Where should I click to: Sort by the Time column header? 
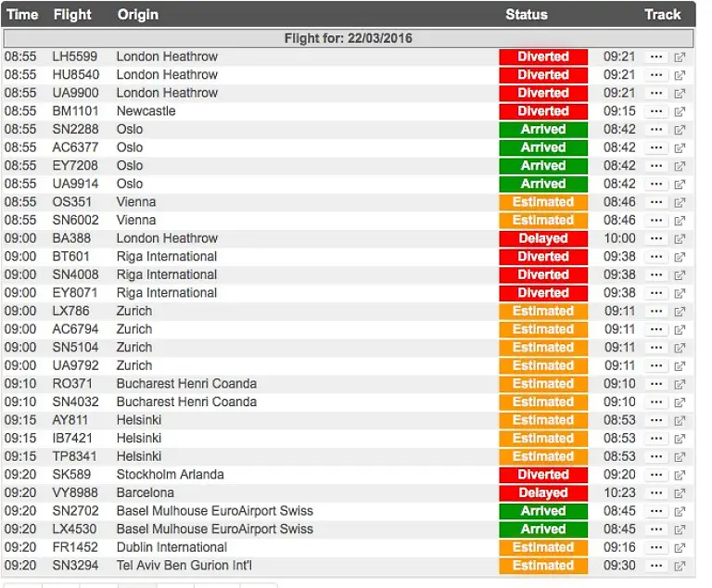tap(21, 15)
